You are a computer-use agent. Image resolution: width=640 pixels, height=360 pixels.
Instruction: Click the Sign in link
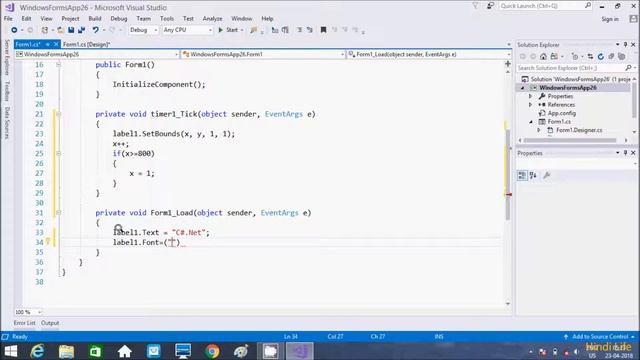(610, 19)
